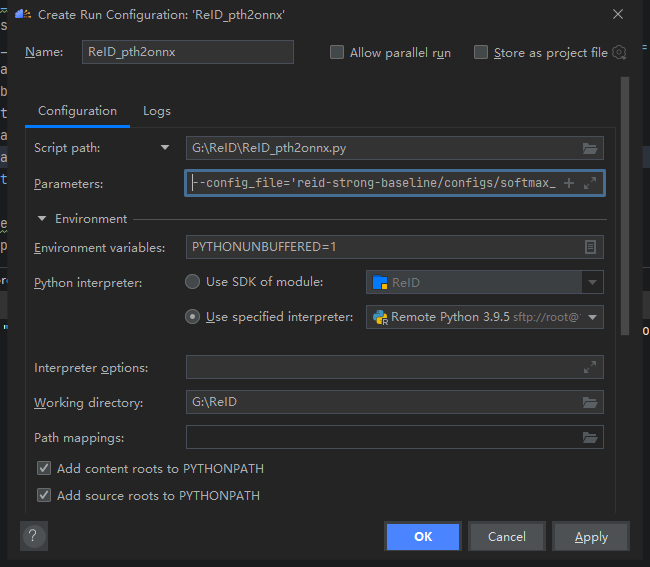Switch to the Logs tab

tap(157, 111)
